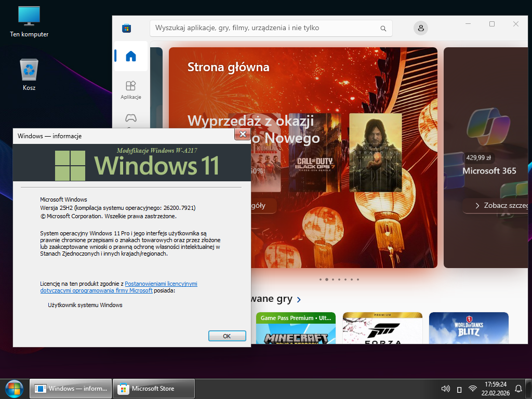Select Windows — informacje taskbar button
Image resolution: width=532 pixels, height=399 pixels.
[x=71, y=389]
